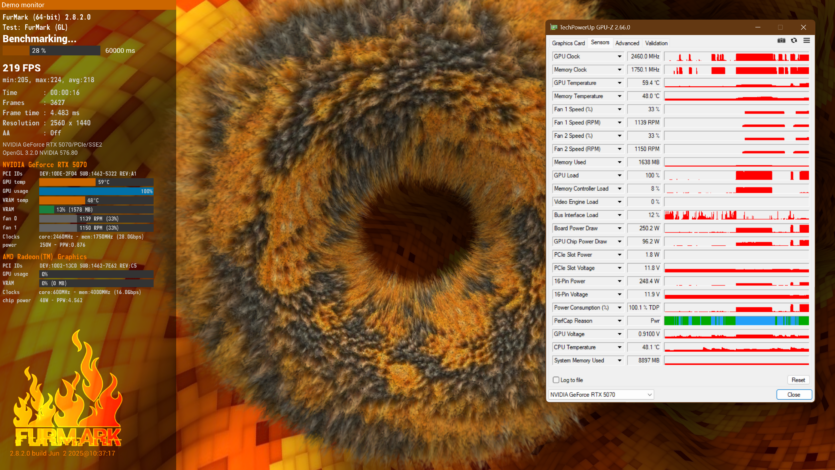
Task: Click the Resolution 2560 x 1440 line
Action: pyautogui.click(x=46, y=123)
